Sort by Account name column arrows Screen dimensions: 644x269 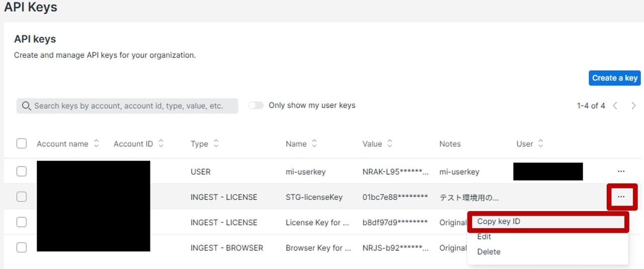point(97,144)
